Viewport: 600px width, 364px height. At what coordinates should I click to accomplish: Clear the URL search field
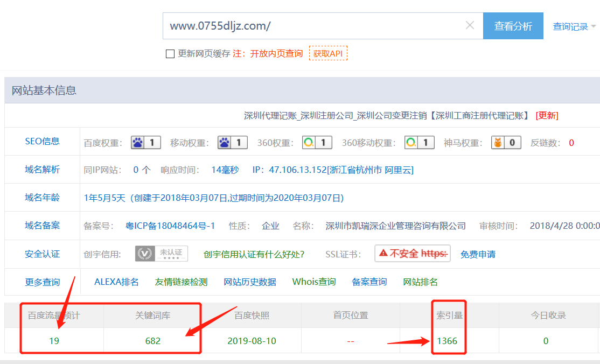470,25
